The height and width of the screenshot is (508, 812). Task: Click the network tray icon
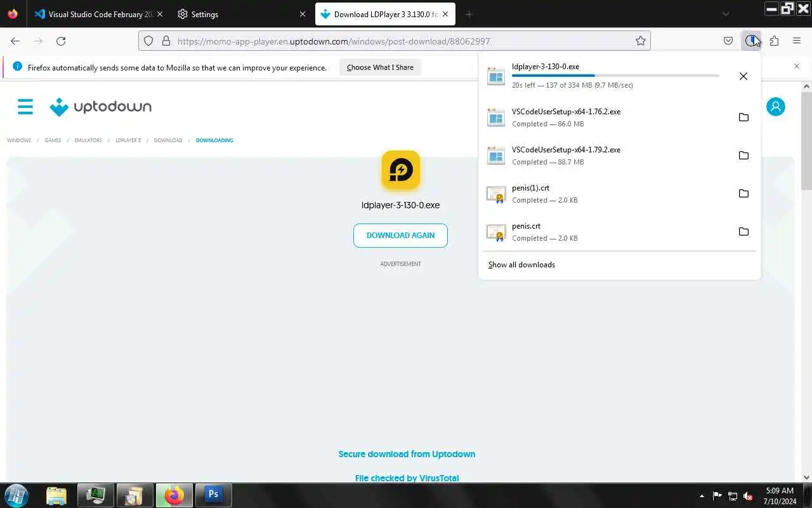click(733, 495)
